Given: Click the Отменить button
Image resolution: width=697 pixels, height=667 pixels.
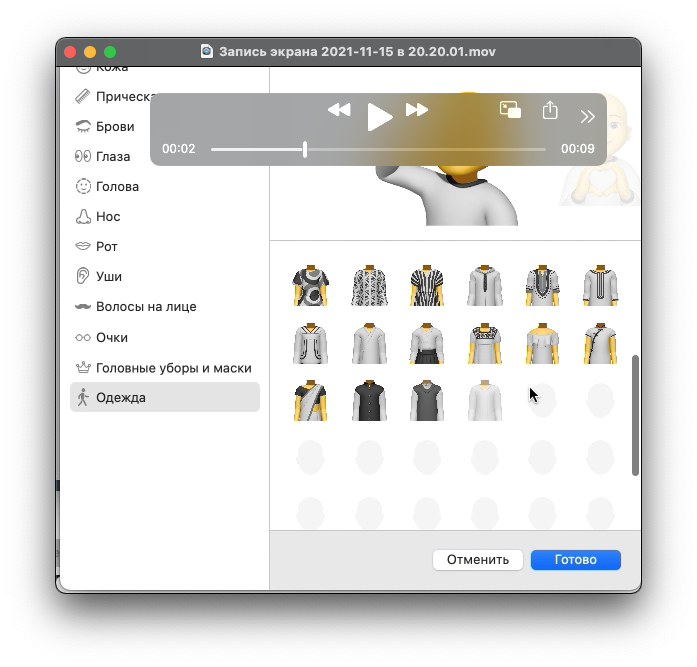Looking at the screenshot, I should point(477,559).
